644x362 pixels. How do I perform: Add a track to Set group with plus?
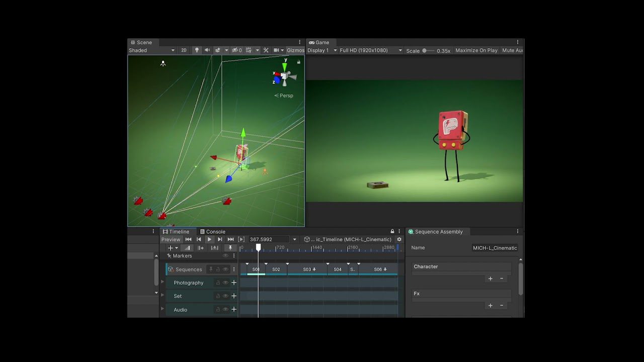click(234, 296)
